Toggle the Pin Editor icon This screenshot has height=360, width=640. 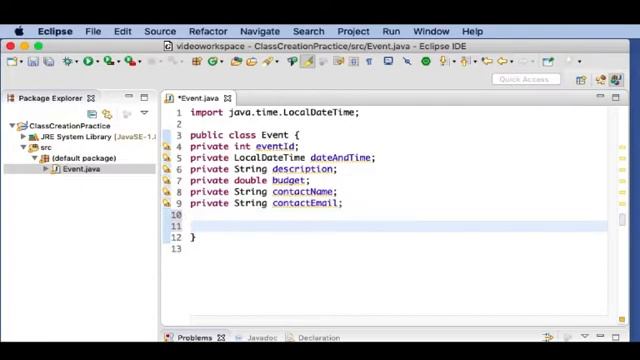pos(548,61)
